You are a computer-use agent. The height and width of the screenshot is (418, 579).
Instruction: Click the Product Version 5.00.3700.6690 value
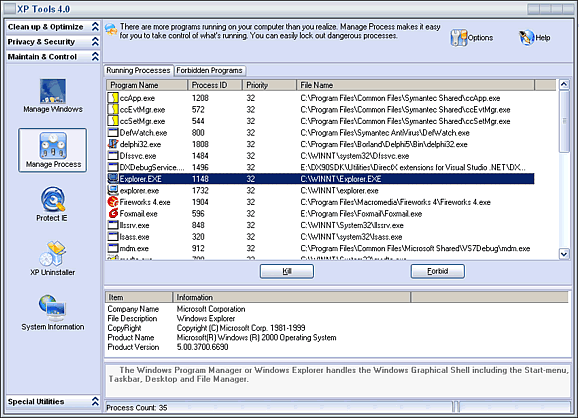[202, 347]
